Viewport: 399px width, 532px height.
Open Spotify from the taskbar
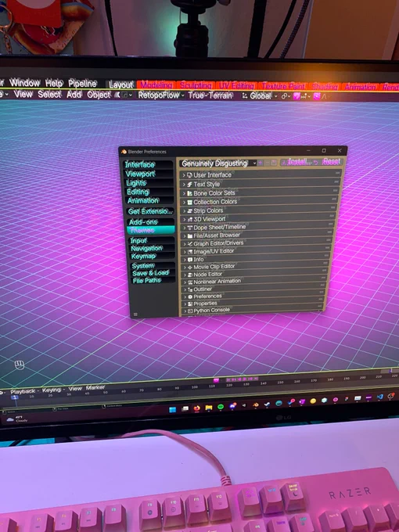(x=221, y=407)
